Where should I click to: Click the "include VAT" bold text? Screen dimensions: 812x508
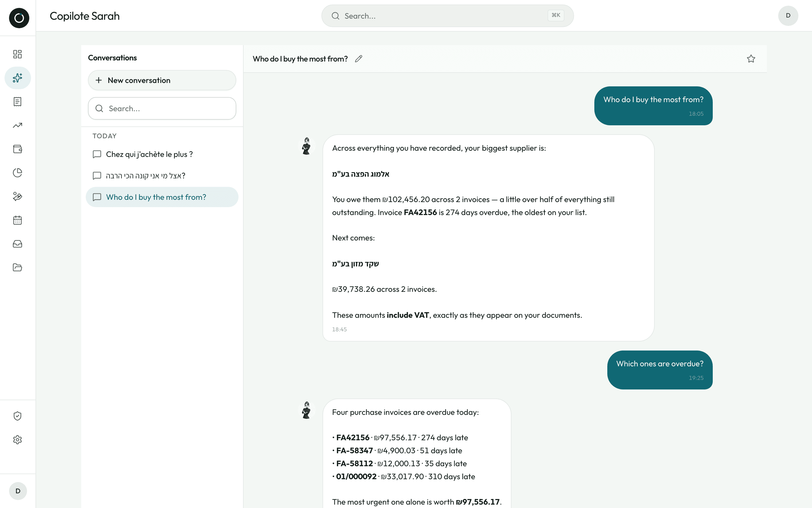408,315
